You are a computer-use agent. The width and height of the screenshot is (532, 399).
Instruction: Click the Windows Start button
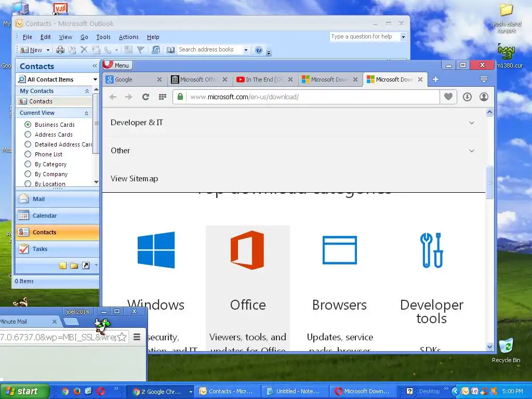[24, 391]
